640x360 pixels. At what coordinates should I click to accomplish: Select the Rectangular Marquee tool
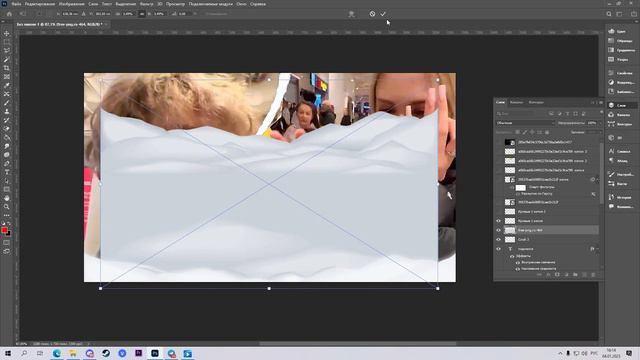click(7, 42)
